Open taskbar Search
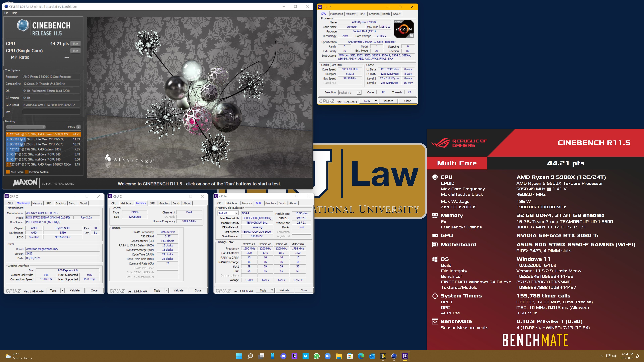 tap(250, 356)
